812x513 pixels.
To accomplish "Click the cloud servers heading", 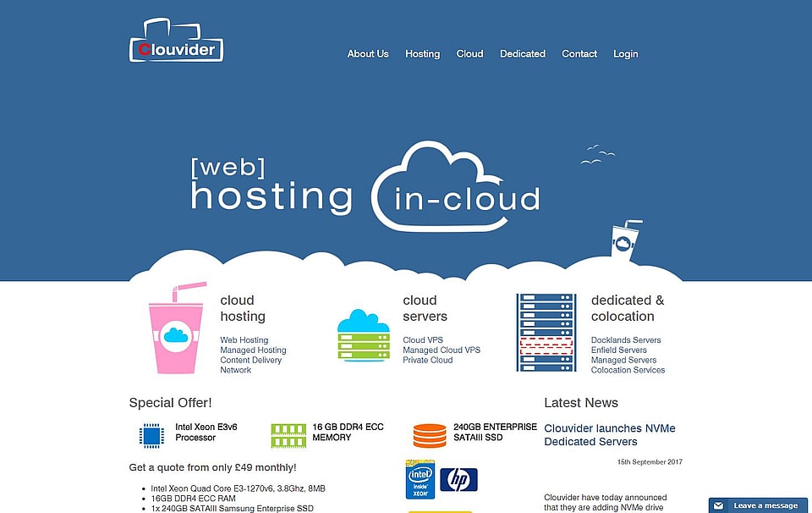I will pyautogui.click(x=425, y=308).
